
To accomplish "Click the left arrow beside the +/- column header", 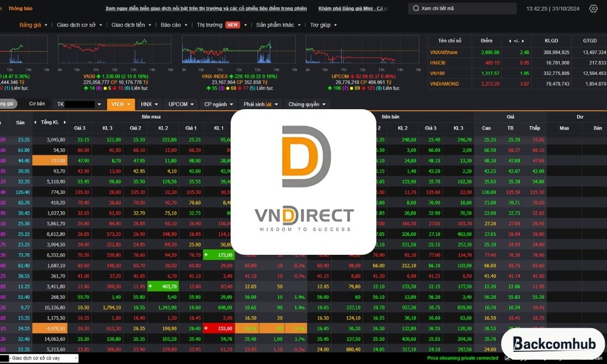I will (x=510, y=41).
